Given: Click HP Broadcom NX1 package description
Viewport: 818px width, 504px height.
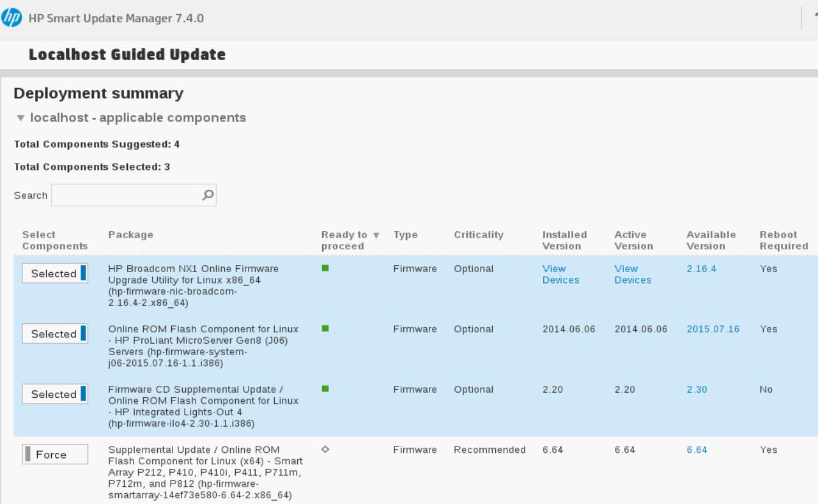Looking at the screenshot, I should pos(194,286).
